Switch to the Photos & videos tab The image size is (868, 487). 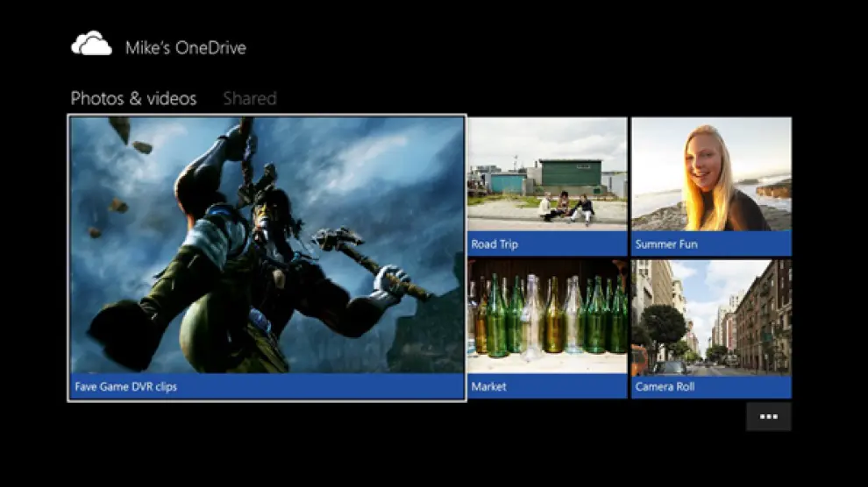click(133, 99)
